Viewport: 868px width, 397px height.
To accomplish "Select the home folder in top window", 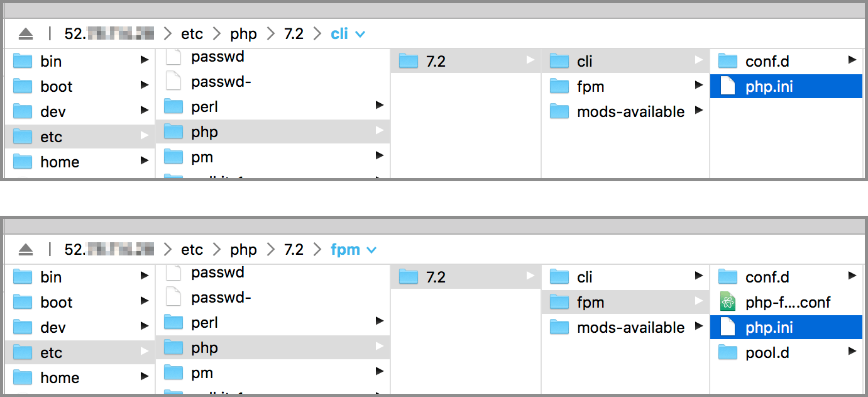I will [79, 162].
